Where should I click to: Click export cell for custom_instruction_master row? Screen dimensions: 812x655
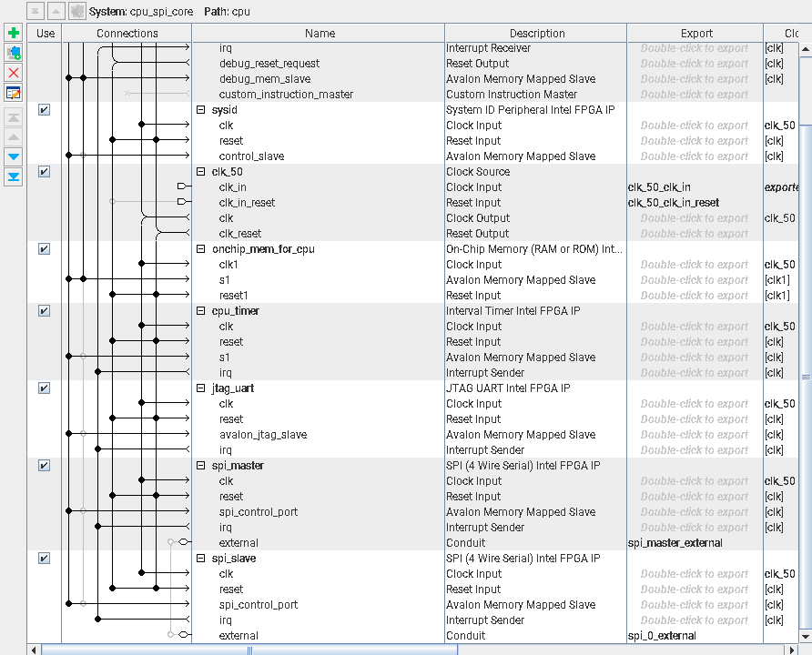coord(694,95)
